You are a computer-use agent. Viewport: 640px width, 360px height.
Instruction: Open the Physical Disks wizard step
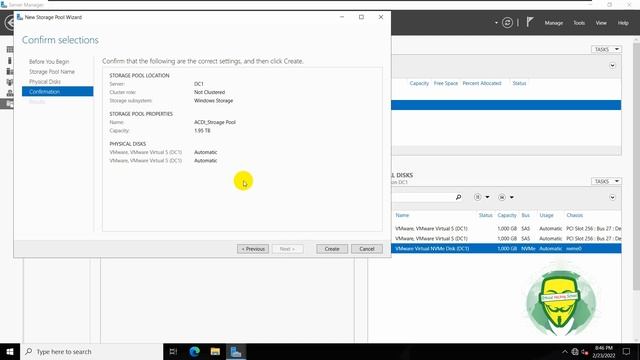coord(45,82)
